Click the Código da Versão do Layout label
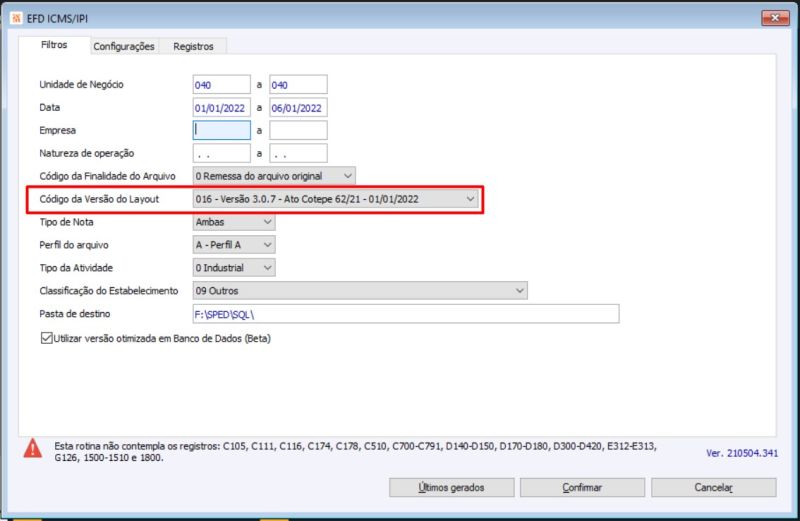Viewport: 800px width, 521px height. tap(99, 199)
